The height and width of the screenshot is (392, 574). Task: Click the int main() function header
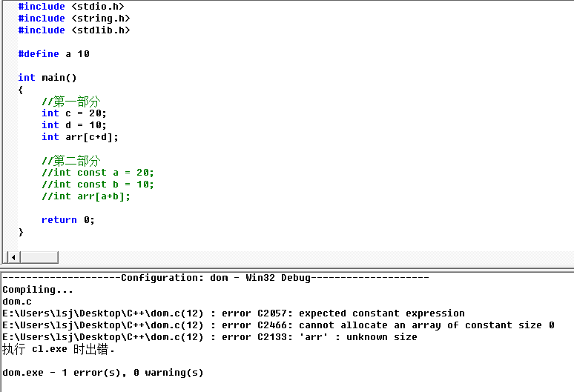[x=47, y=78]
